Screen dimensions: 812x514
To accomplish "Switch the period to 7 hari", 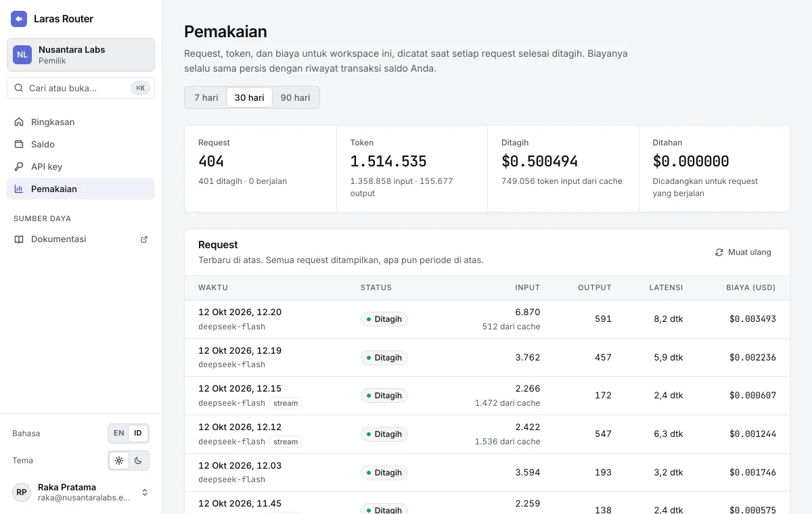I will [x=206, y=97].
